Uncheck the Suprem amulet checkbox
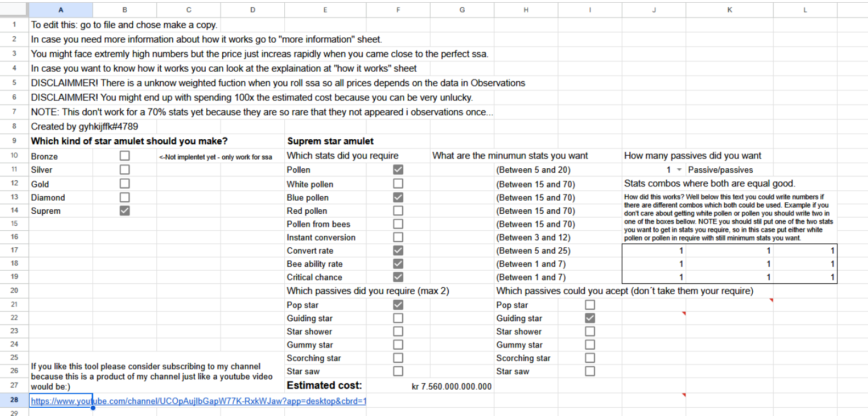 (125, 210)
